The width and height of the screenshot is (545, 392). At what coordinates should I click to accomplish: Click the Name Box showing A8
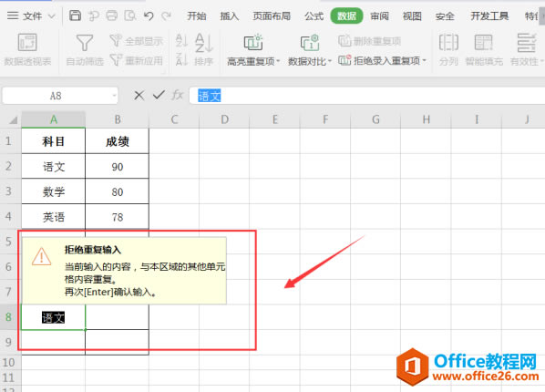pyautogui.click(x=56, y=96)
